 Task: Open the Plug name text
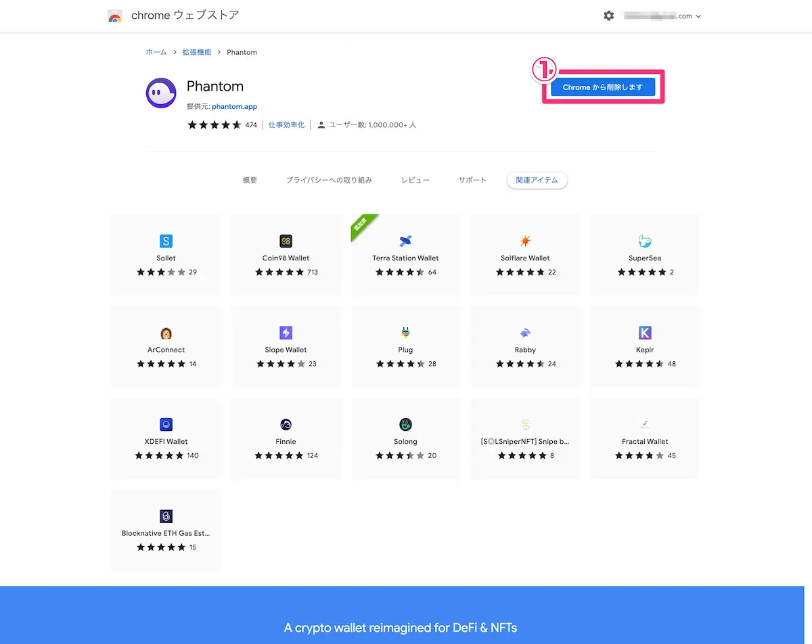(405, 350)
